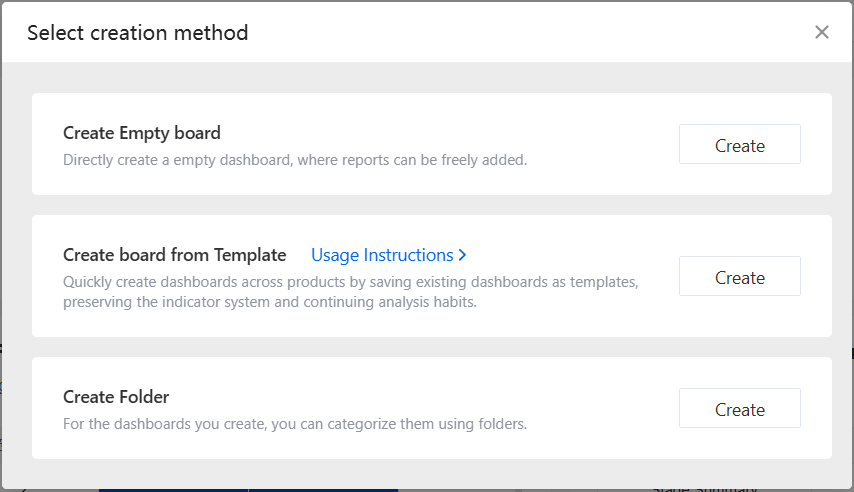Click the "Directly create a empty dashboard" description
The image size is (854, 492).
pyautogui.click(x=294, y=160)
